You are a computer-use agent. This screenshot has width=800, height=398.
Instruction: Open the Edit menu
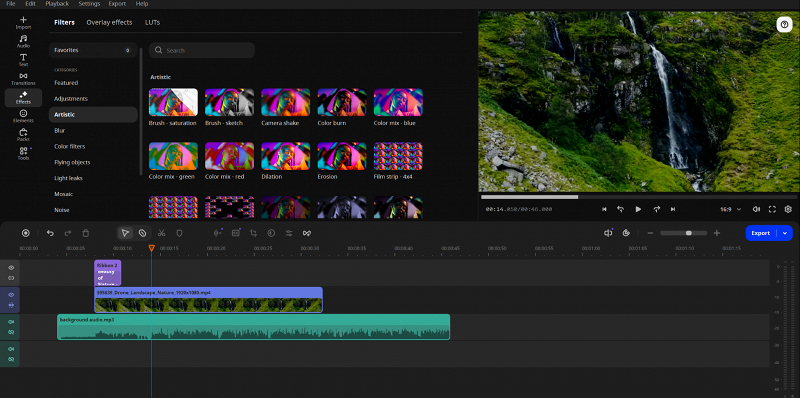31,4
